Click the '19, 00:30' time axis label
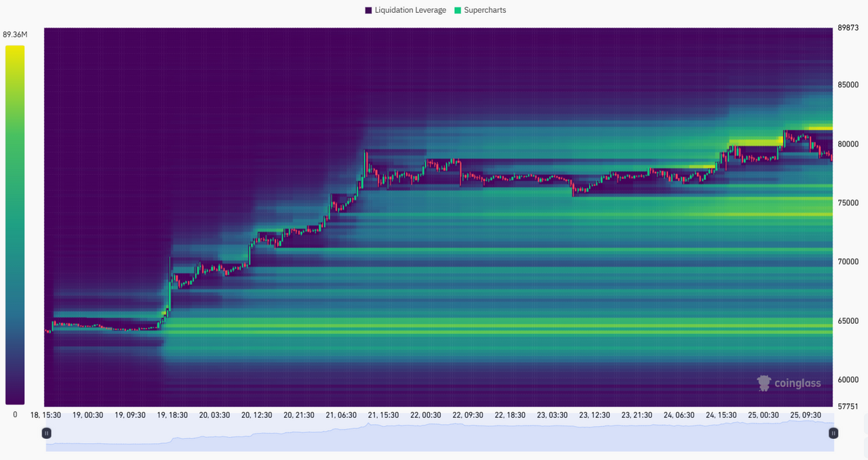 coord(87,415)
